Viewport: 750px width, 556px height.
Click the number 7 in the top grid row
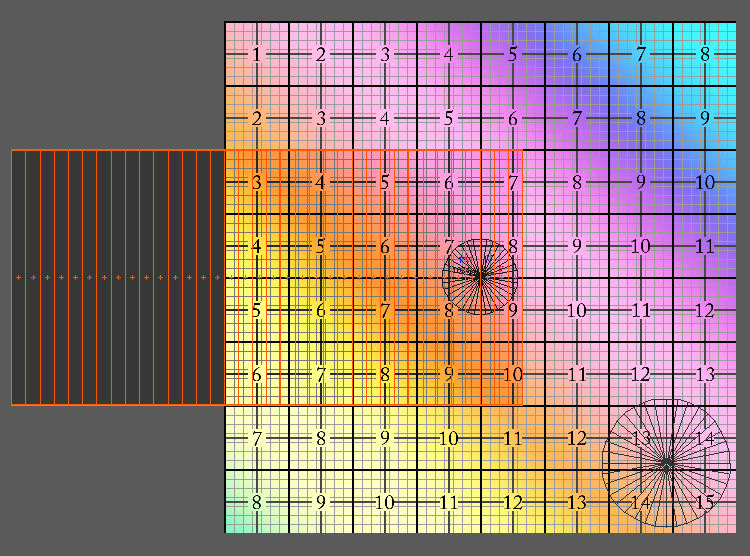pos(641,54)
